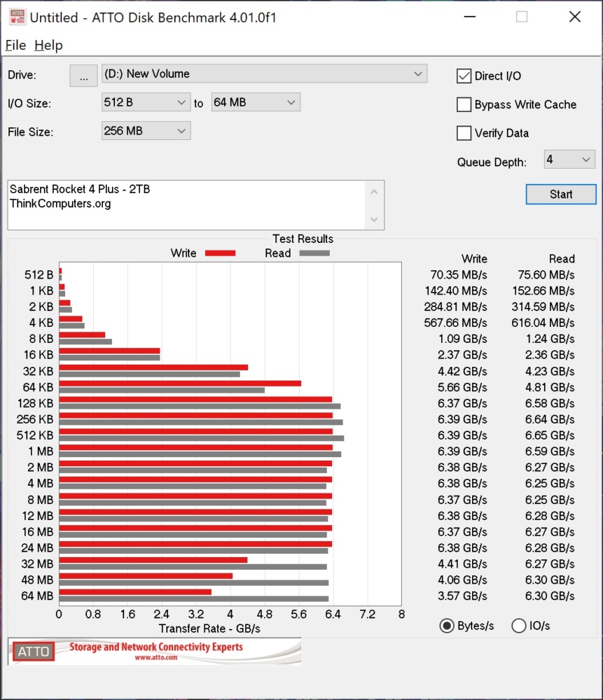The image size is (603, 700).
Task: Click the 1.24 GB/s read value
Action: pos(550,339)
